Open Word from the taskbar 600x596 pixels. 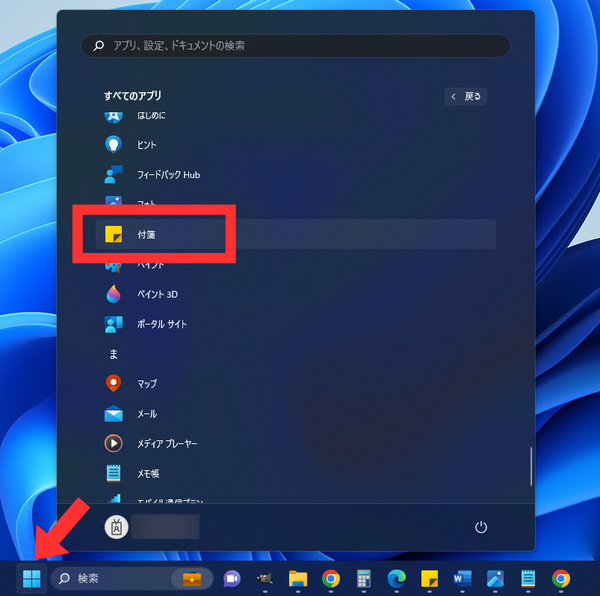(462, 578)
